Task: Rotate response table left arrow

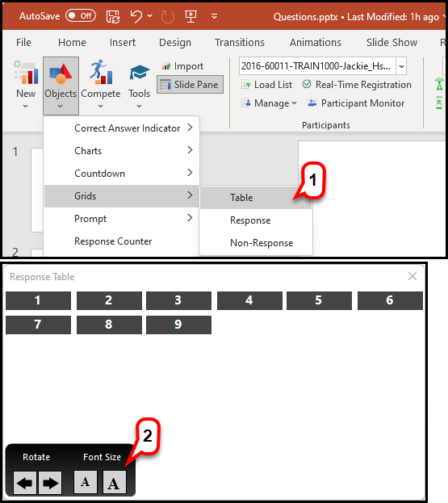Action: [x=25, y=483]
